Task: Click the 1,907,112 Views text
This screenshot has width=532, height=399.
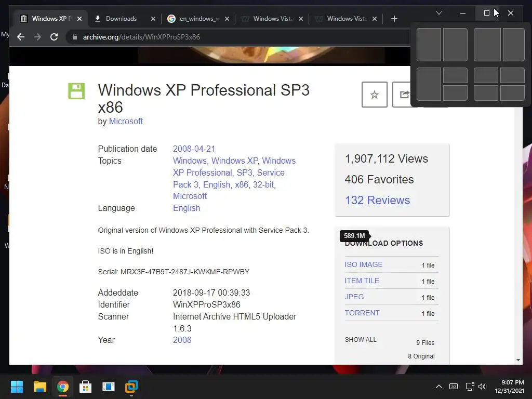Action: point(387,159)
